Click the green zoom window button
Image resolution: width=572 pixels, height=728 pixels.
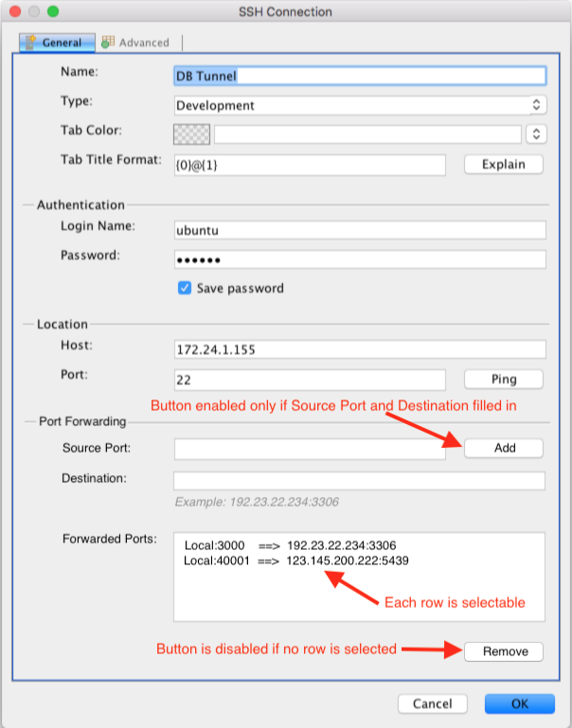tap(53, 11)
